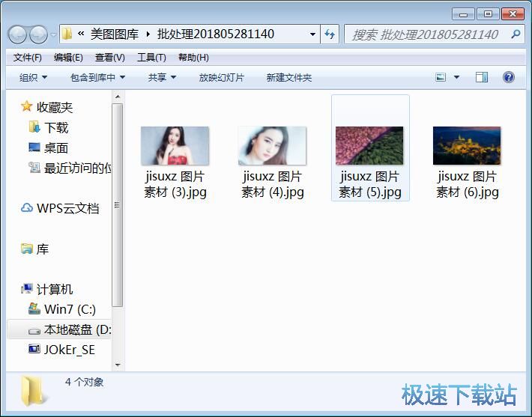Click the 下载 folder icon
Image resolution: width=532 pixels, height=417 pixels.
(x=34, y=127)
